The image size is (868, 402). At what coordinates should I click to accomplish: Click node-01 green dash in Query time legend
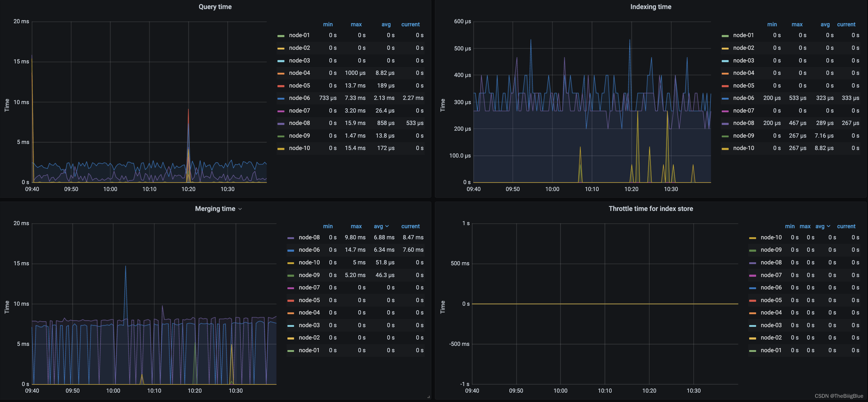pos(281,36)
